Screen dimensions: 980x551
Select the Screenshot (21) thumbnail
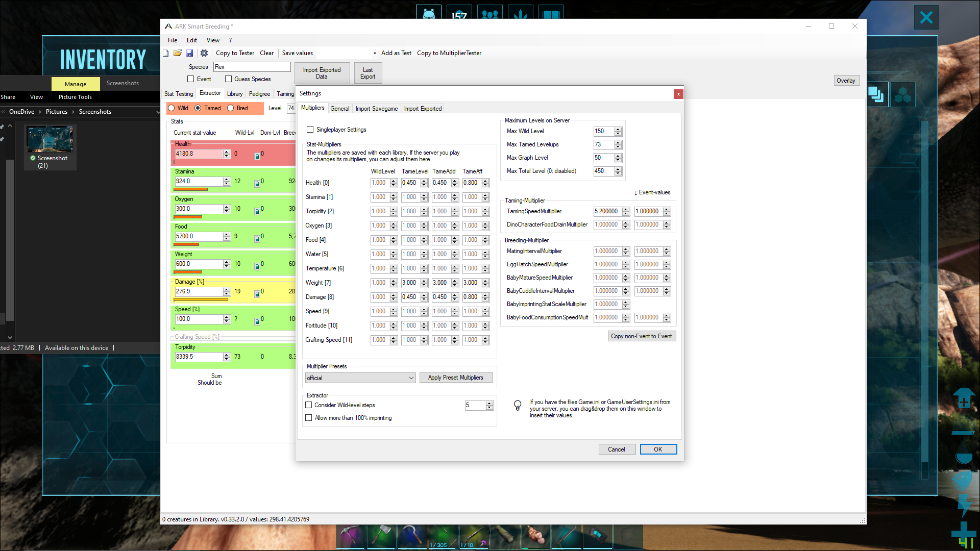[x=50, y=139]
